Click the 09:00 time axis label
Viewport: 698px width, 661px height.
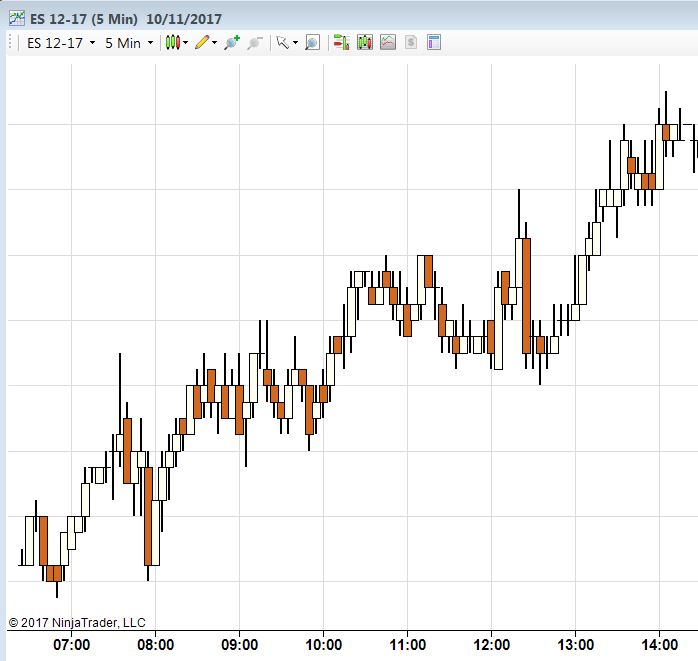[x=239, y=645]
